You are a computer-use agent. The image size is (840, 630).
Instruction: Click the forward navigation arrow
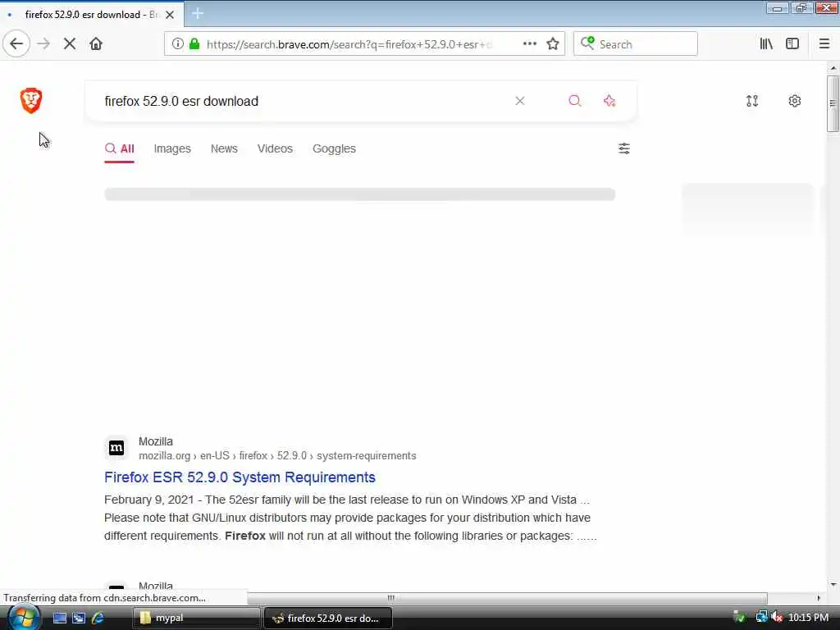pos(43,44)
